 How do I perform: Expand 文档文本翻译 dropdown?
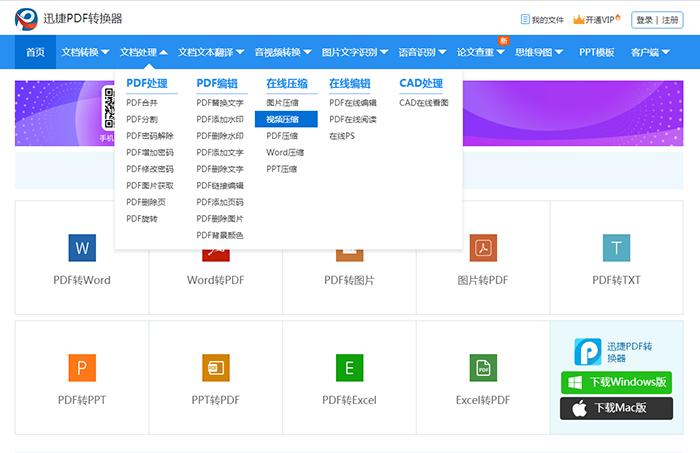pos(211,52)
